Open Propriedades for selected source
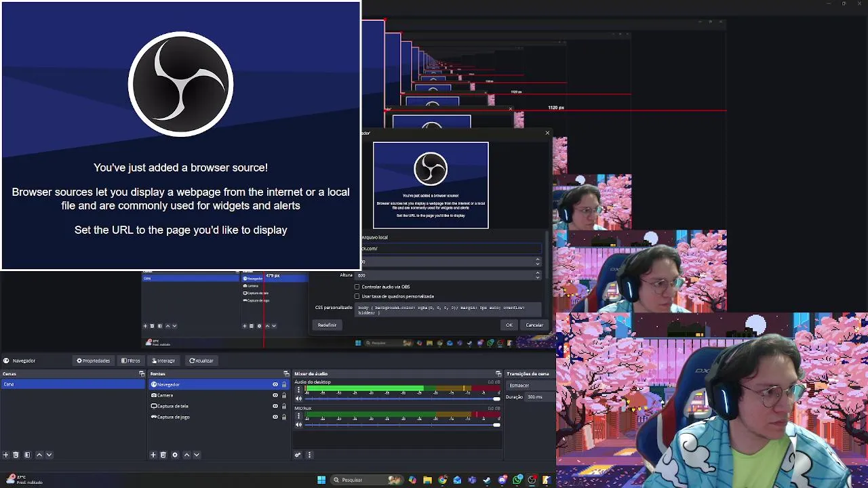868x488 pixels. point(94,361)
